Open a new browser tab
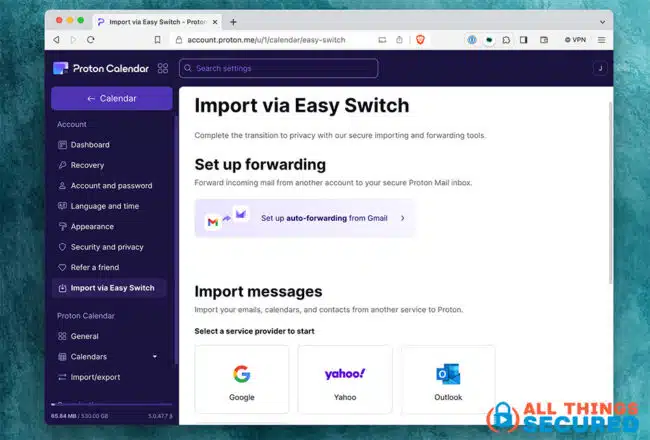650x440 pixels. pos(233,21)
